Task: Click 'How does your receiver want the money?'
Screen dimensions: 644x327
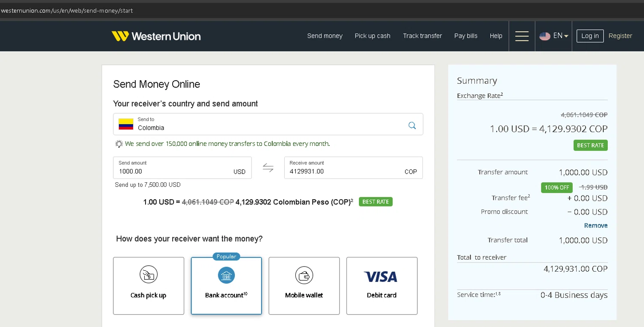Action: click(x=189, y=239)
